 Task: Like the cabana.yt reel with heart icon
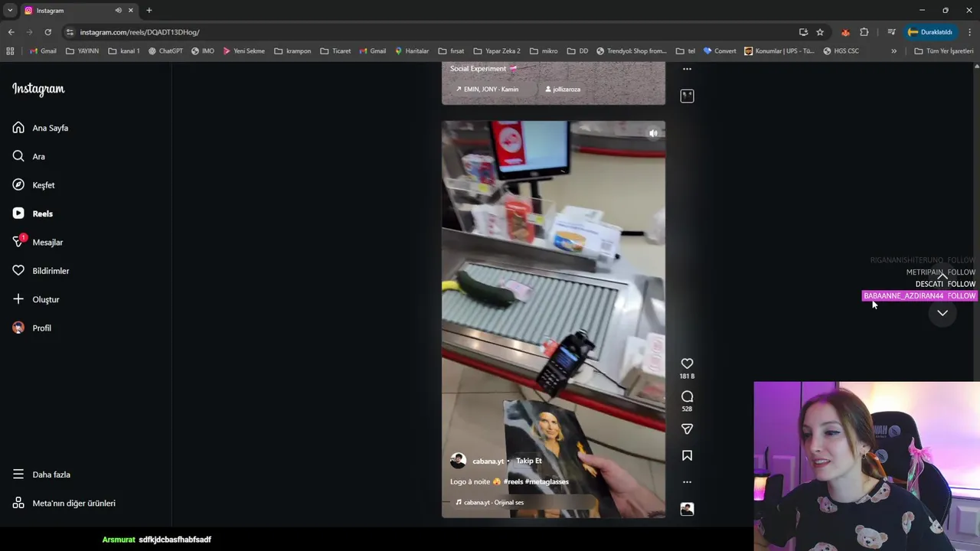tap(687, 364)
